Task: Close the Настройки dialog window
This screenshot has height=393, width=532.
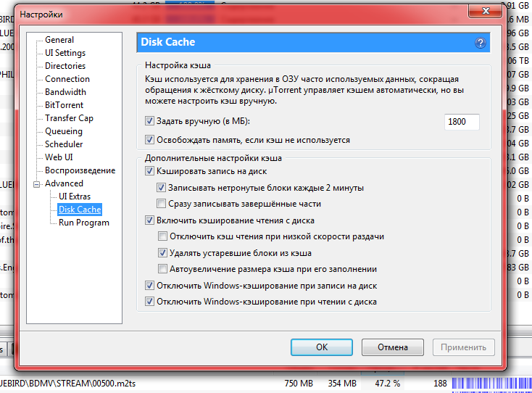Action: point(485,11)
